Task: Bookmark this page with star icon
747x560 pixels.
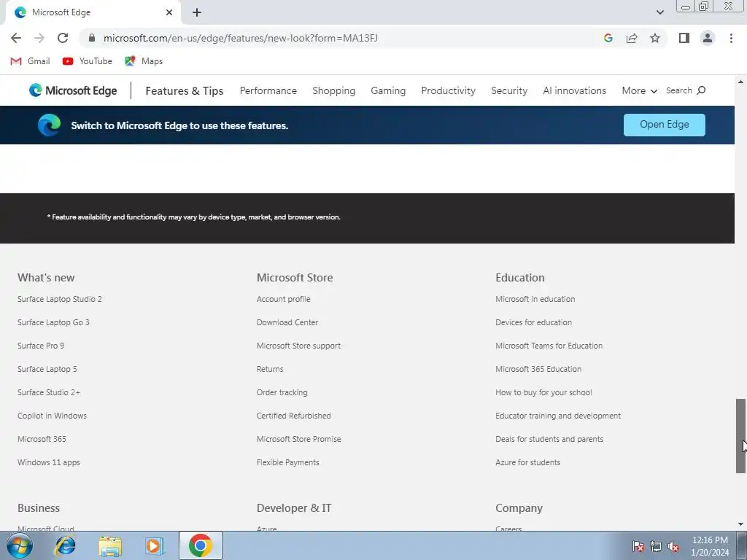Action: [655, 38]
